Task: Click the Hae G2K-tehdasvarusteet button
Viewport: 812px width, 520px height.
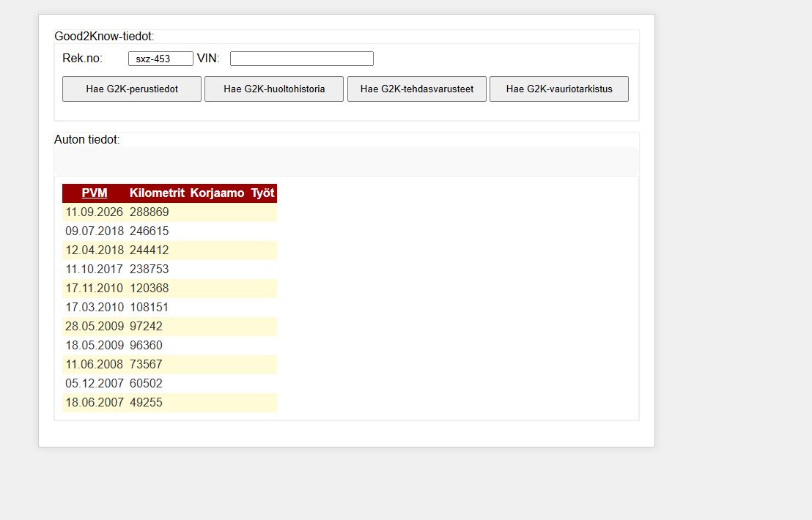Action: point(417,89)
